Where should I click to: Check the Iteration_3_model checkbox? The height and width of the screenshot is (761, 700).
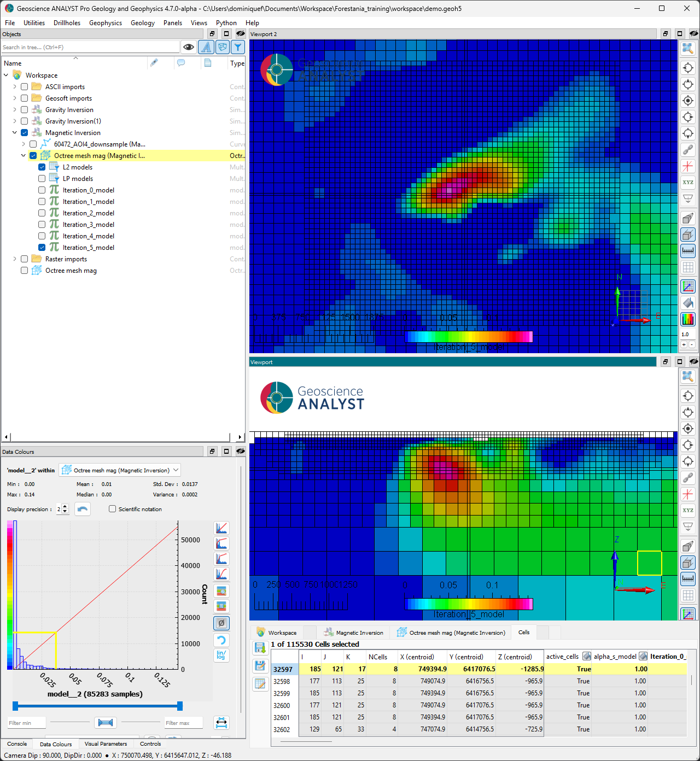pos(42,225)
